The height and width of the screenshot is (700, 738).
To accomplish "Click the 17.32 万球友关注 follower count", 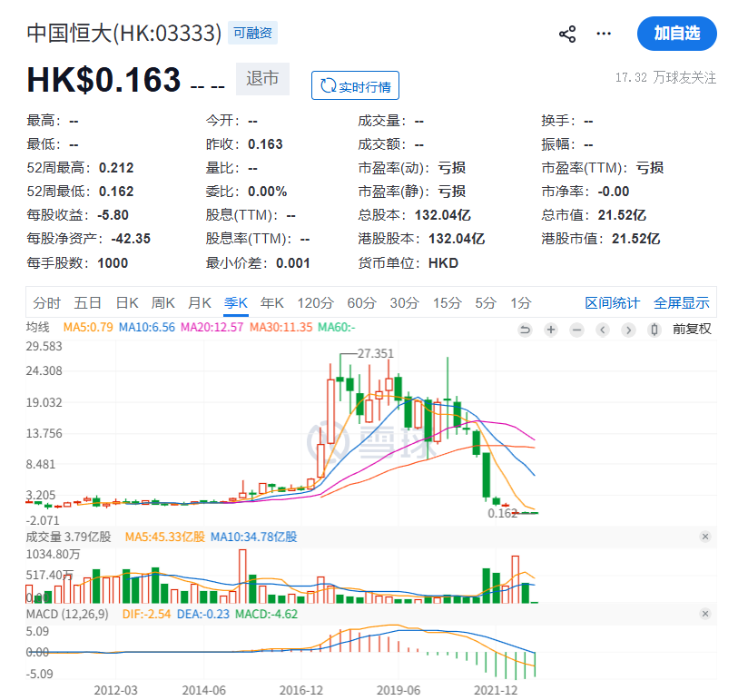I will 665,77.
